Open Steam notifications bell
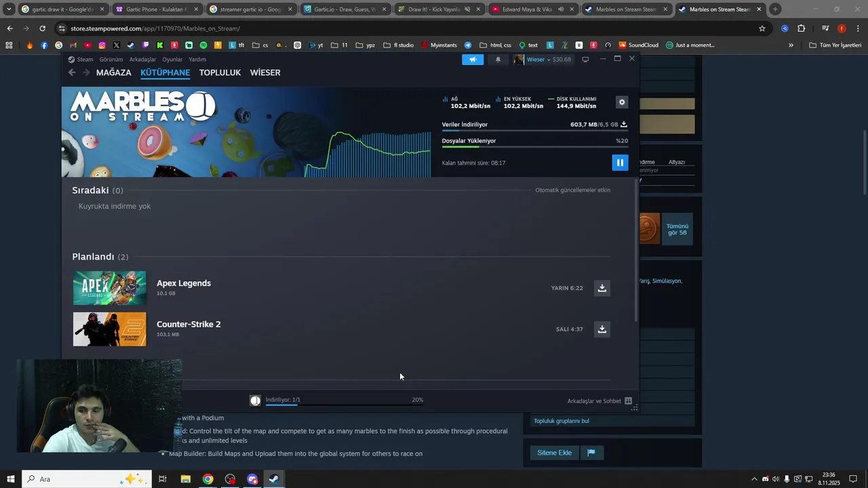Screen dimensions: 868x488 tap(498, 60)
